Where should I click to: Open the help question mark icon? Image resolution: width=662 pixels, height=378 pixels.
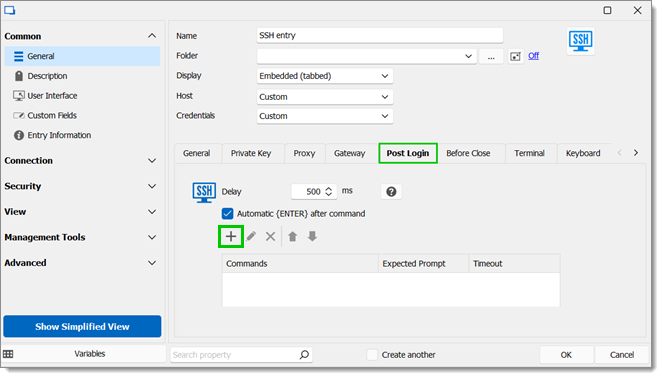391,192
